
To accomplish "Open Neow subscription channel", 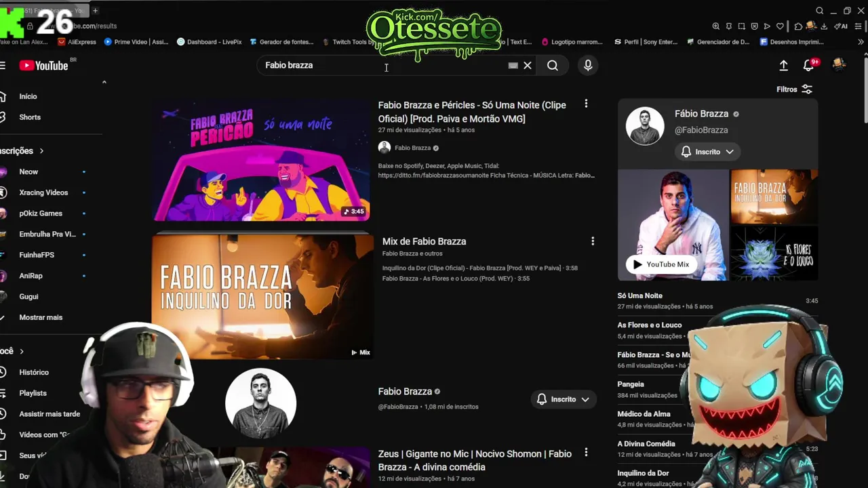I will point(28,171).
